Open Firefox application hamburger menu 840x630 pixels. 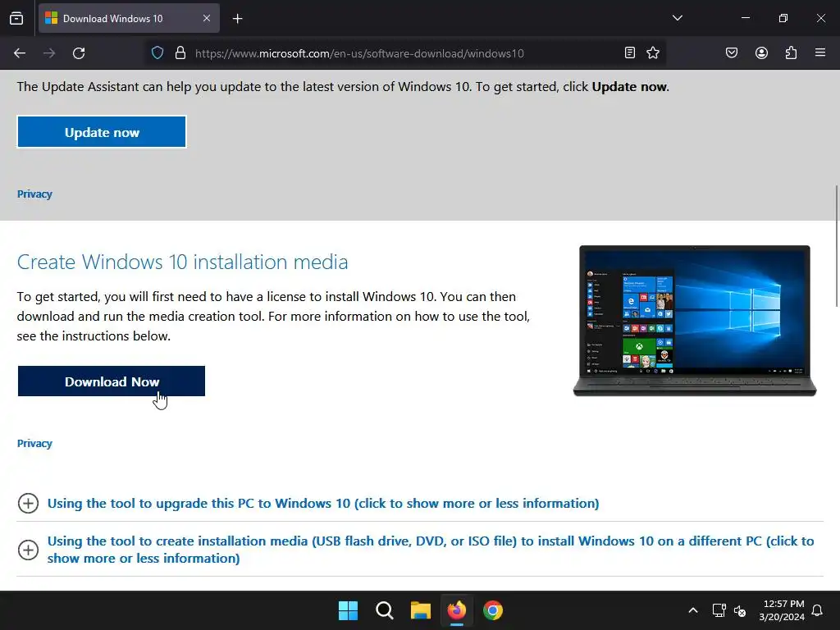pyautogui.click(x=820, y=52)
